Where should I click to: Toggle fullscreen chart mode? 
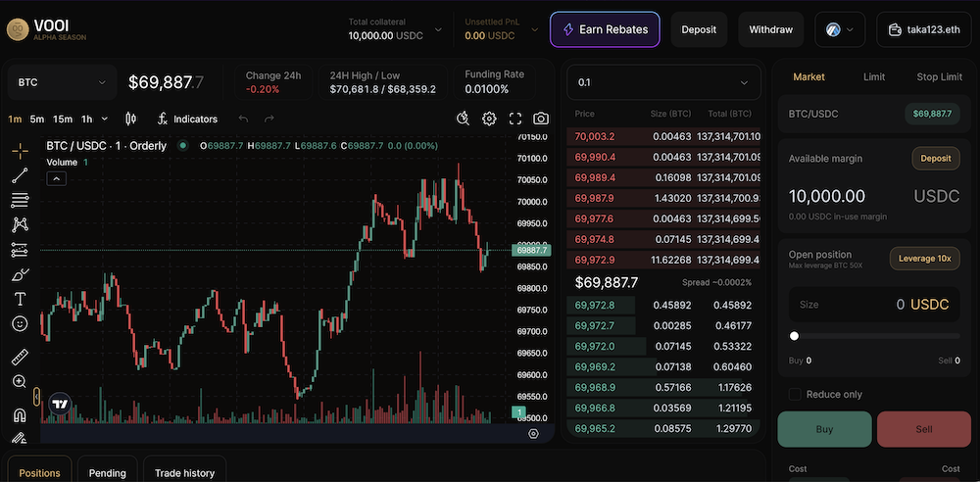click(x=515, y=119)
